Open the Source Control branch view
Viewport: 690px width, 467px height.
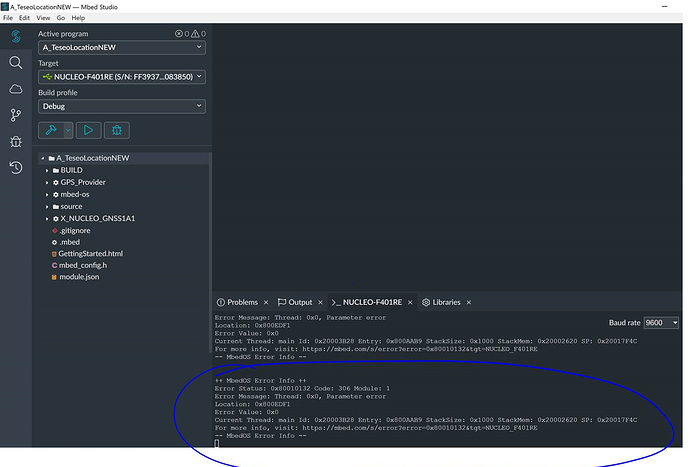[x=16, y=115]
